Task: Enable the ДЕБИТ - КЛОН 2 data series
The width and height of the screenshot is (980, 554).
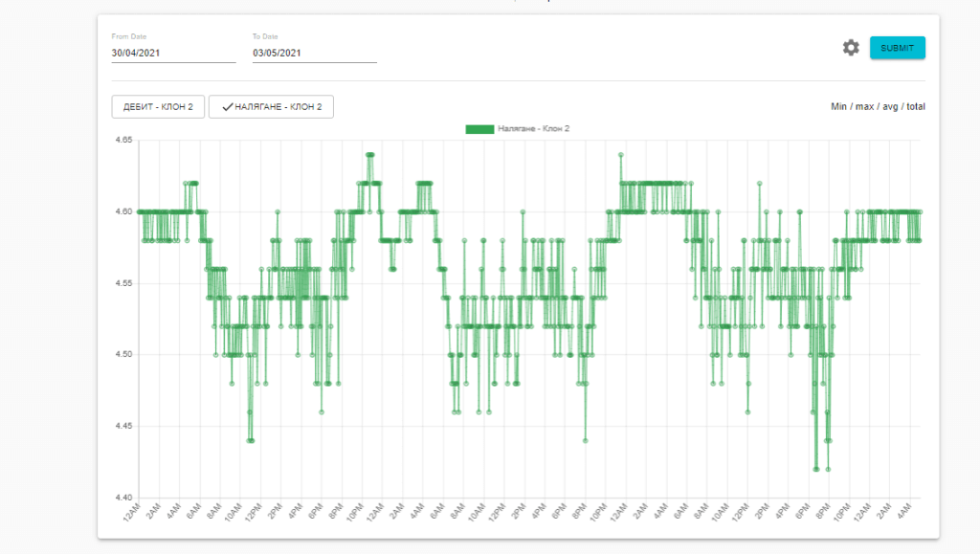Action: (x=159, y=106)
